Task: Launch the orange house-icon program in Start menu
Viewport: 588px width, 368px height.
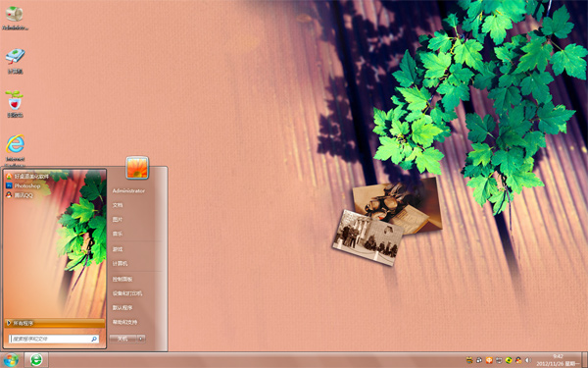Action: click(27, 176)
